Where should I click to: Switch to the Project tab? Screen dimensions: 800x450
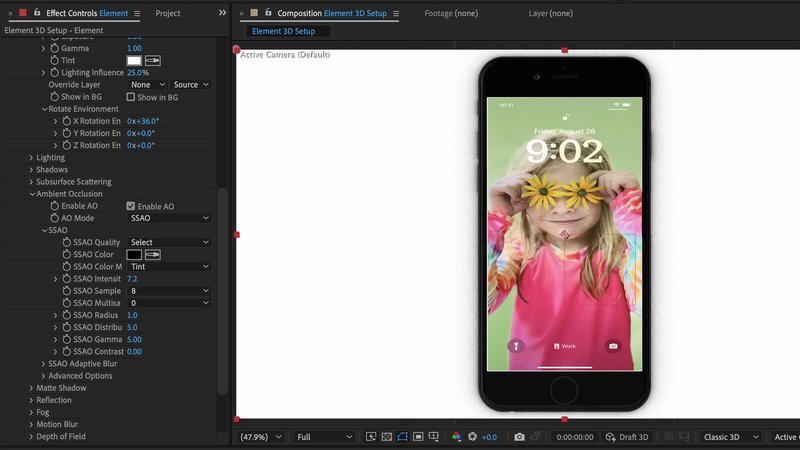point(167,13)
